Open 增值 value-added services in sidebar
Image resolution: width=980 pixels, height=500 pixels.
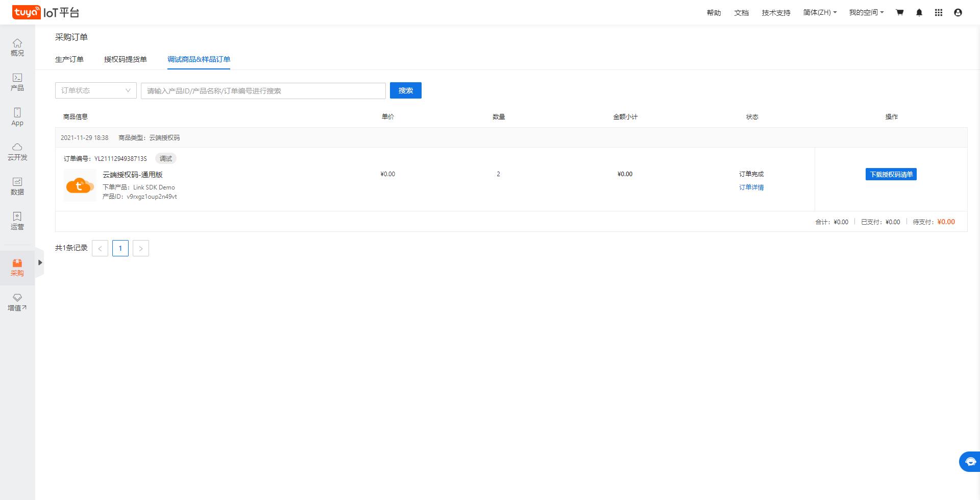(x=17, y=302)
